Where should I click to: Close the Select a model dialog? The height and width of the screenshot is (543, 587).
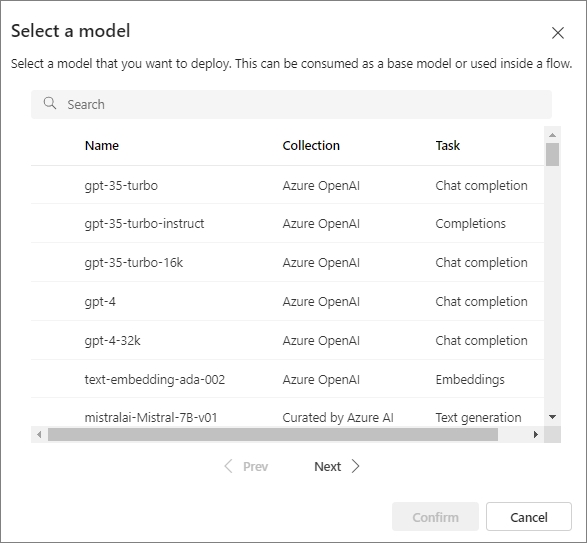pos(558,33)
